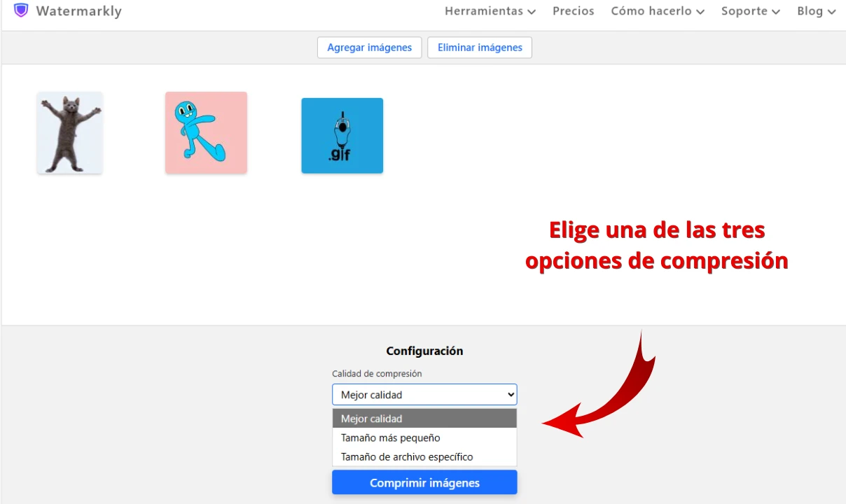Click the Watermarkly shield logo icon
Screen dimensions: 846x504
(x=21, y=10)
